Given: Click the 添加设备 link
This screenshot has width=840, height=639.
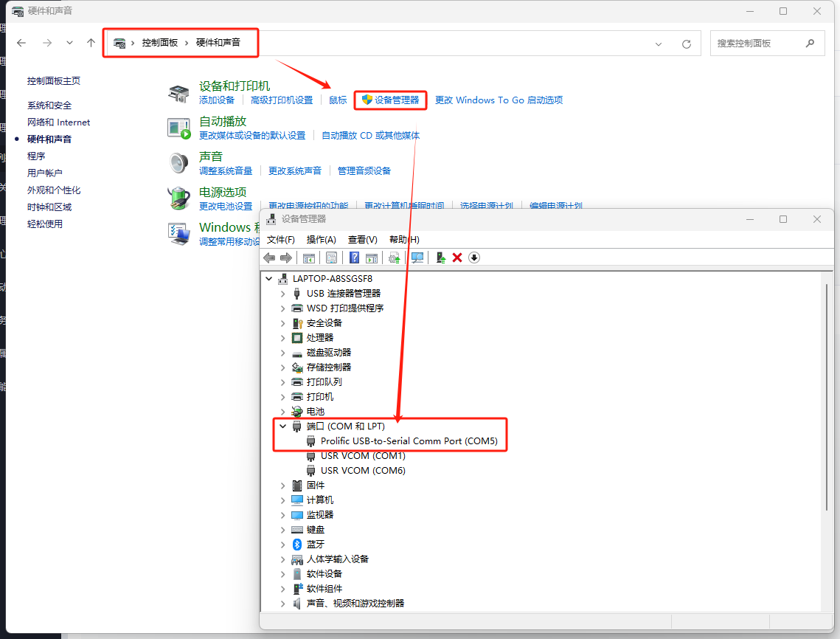Looking at the screenshot, I should point(217,100).
